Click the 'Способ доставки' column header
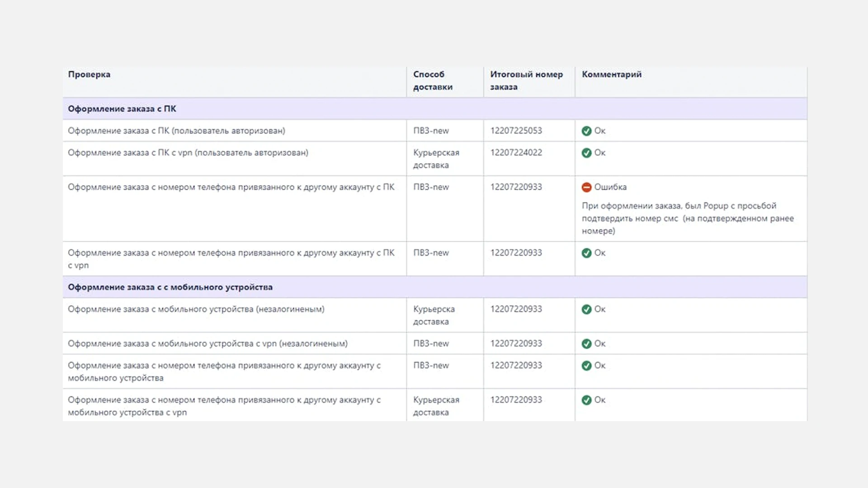Screen dimensions: 868x488 pyautogui.click(x=433, y=80)
